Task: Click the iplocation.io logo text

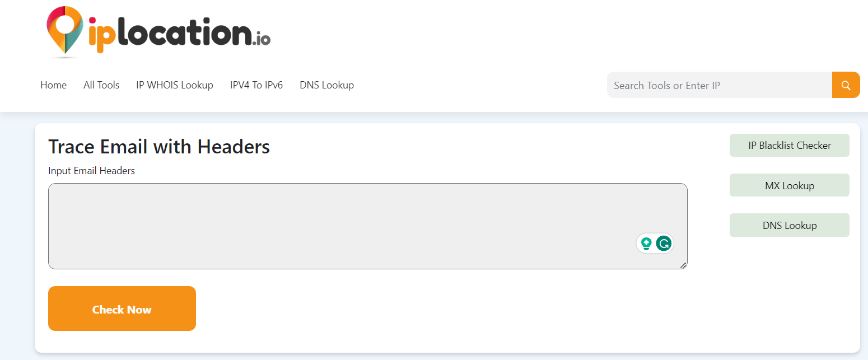Action: pos(179,35)
